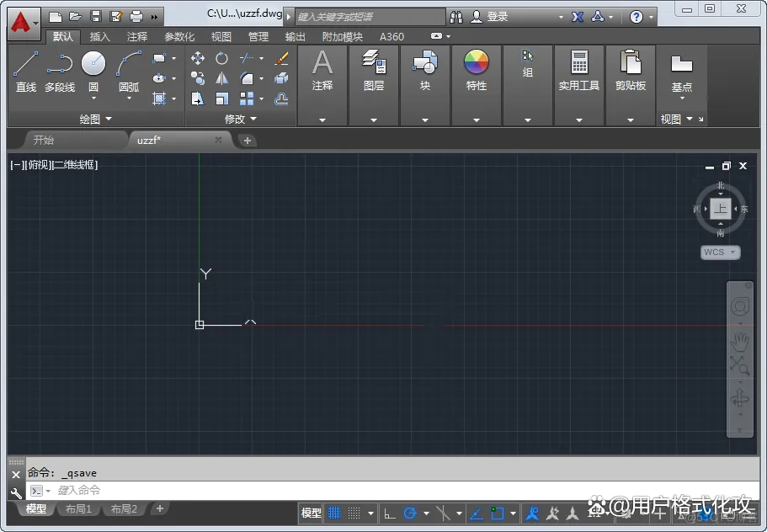The height and width of the screenshot is (532, 767).
Task: Switch to the Manage (管理) ribbon tab
Action: (x=258, y=37)
